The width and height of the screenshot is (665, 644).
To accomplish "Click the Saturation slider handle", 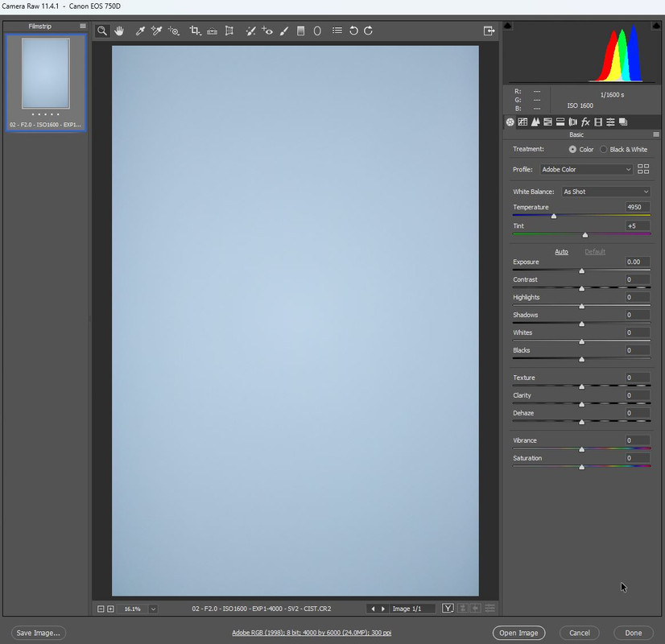I will (582, 467).
